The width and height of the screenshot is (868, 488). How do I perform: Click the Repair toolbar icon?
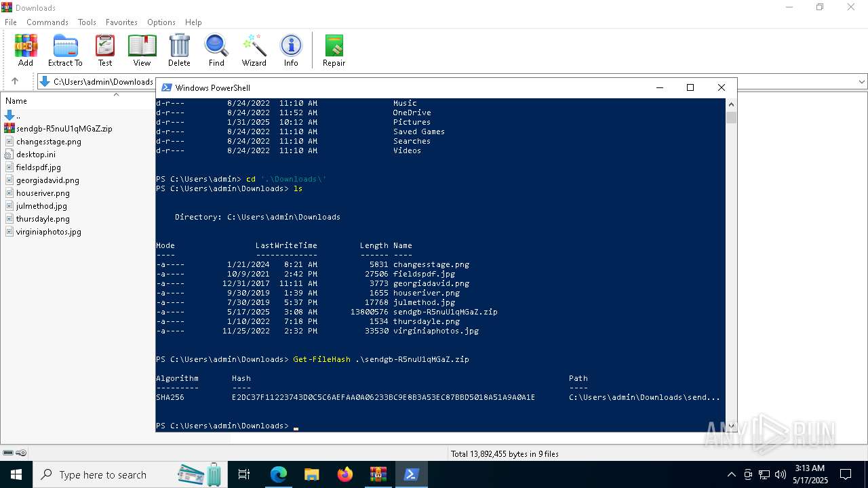pos(334,51)
